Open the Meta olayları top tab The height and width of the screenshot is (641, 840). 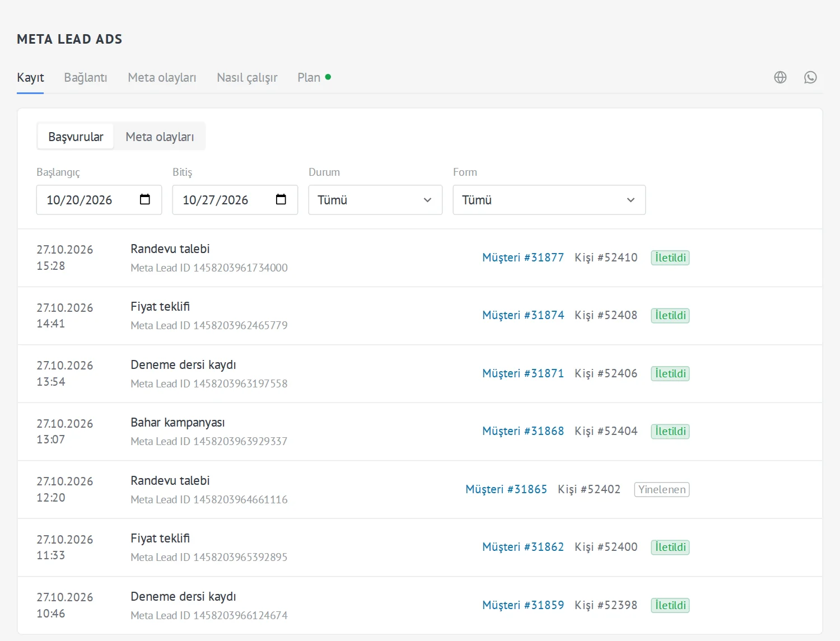tap(162, 77)
